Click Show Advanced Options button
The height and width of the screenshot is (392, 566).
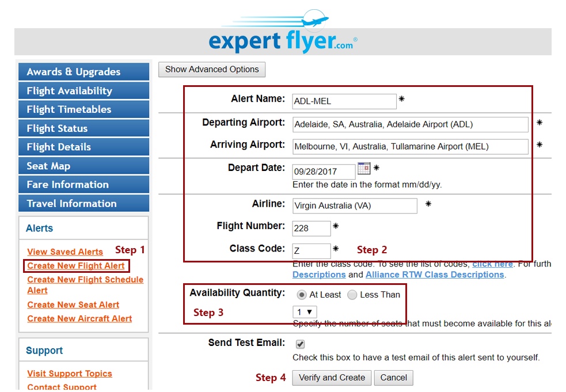click(212, 69)
